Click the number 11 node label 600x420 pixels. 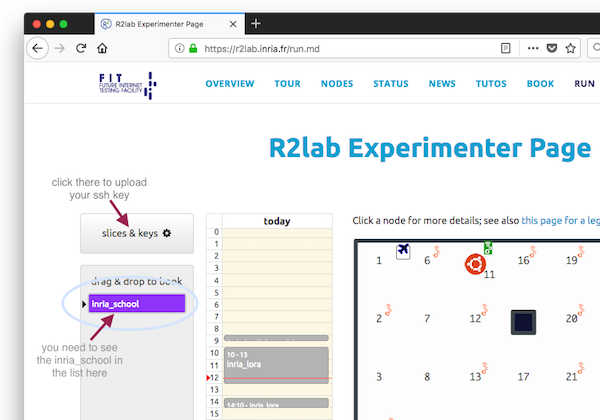pyautogui.click(x=489, y=275)
